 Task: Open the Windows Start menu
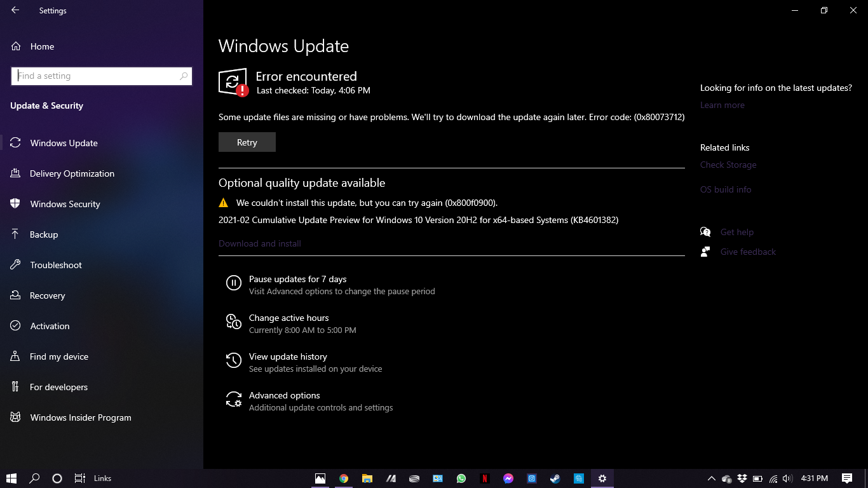[x=11, y=478]
